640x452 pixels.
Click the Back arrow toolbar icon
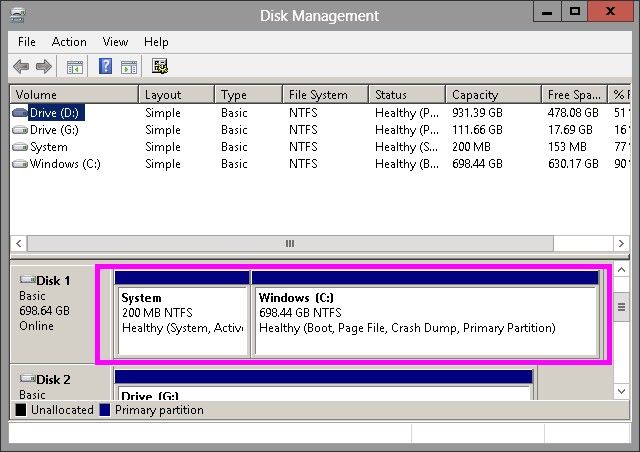(x=21, y=67)
